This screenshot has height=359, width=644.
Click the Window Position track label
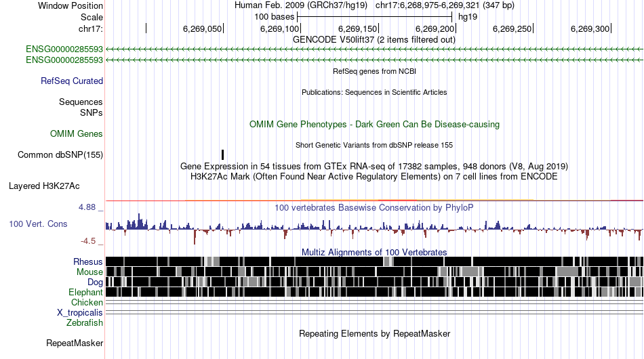coord(71,5)
